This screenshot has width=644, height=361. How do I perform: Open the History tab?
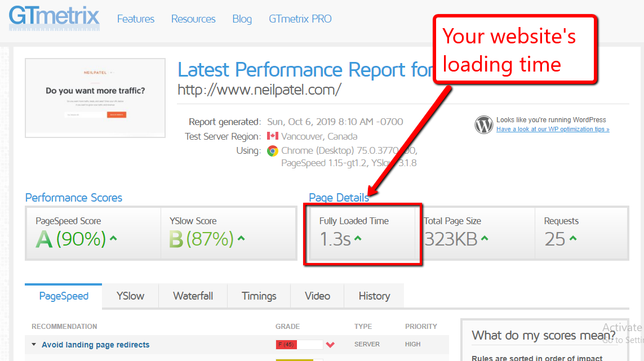374,296
